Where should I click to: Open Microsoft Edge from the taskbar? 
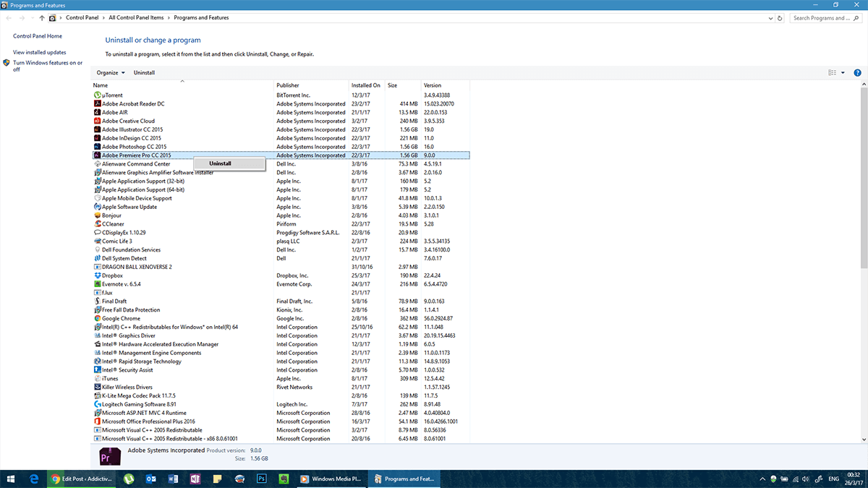click(33, 479)
